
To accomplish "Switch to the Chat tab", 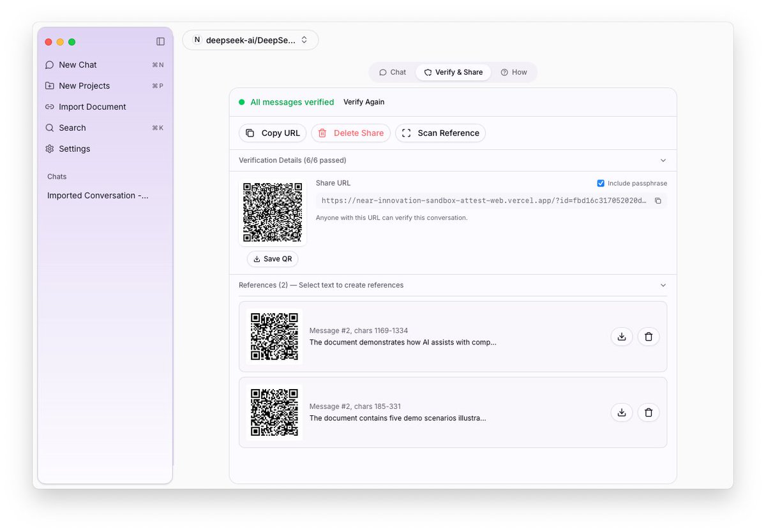I will pos(393,72).
